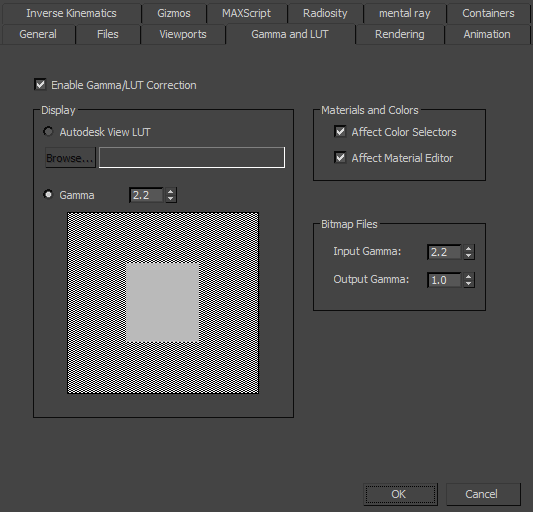
Task: Click the gray center gamma calibration square
Action: 162,302
